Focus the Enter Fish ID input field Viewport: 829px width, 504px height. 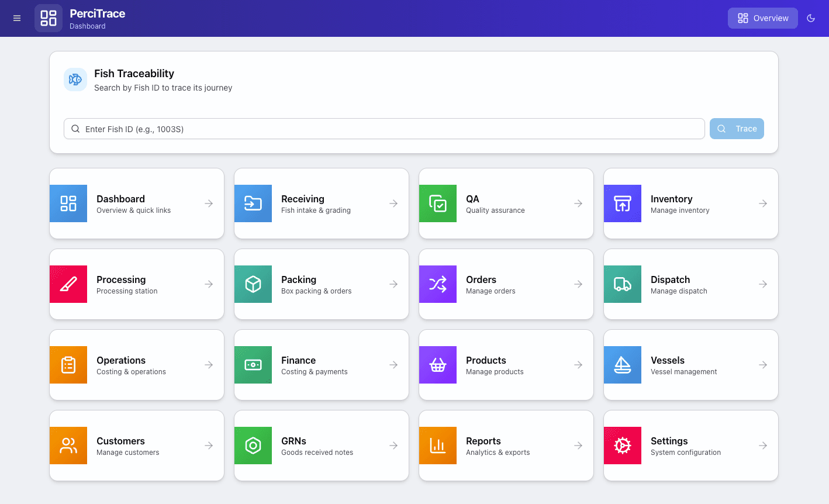384,129
